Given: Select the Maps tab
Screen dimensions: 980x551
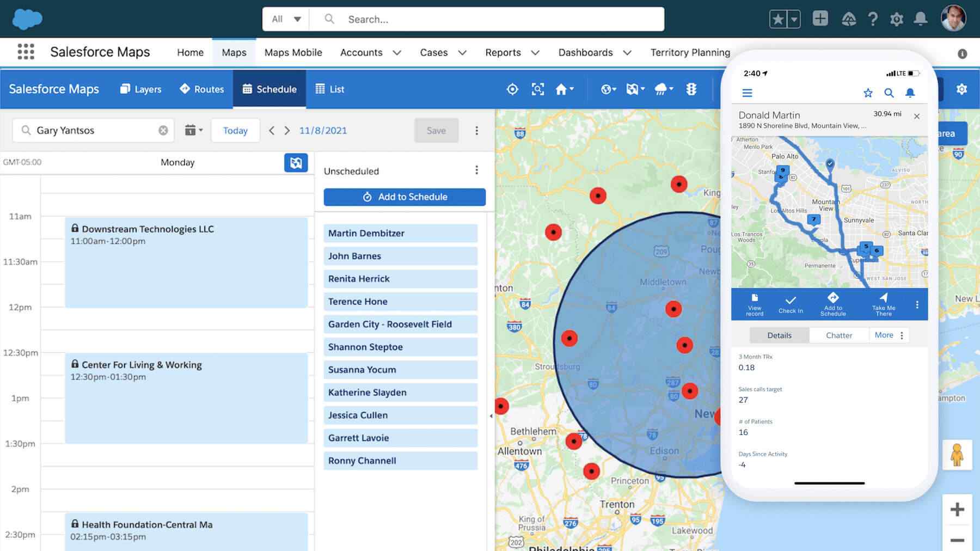Looking at the screenshot, I should 234,52.
